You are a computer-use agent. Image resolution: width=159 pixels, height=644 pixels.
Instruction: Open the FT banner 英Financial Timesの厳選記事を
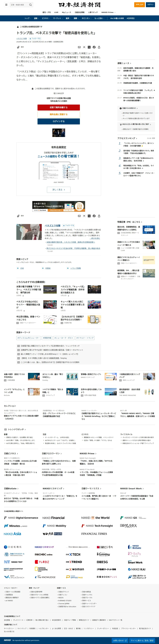(59, 207)
